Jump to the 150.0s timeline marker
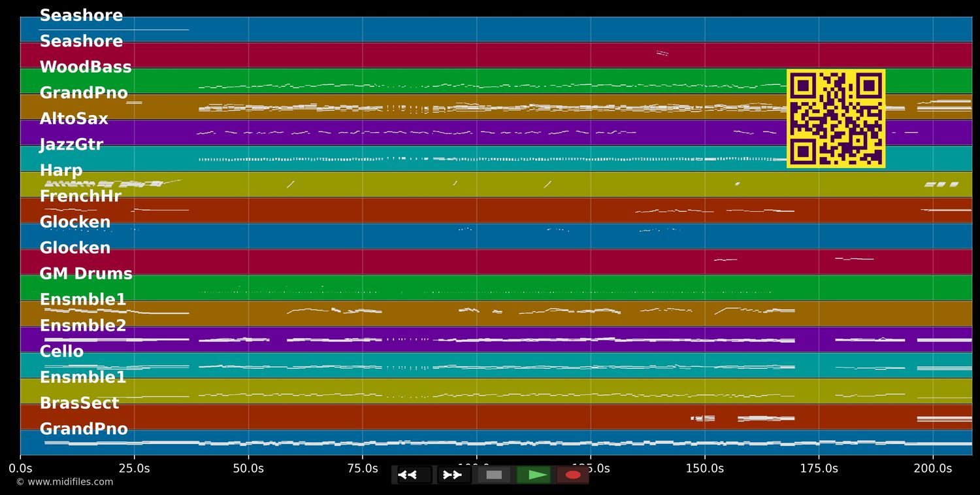 (x=704, y=468)
